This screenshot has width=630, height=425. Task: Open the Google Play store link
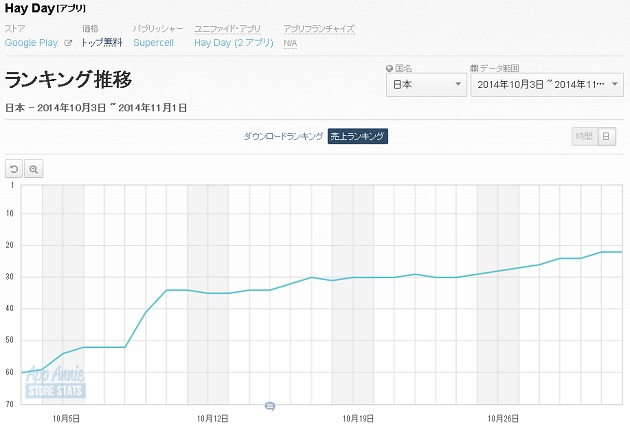[x=31, y=43]
